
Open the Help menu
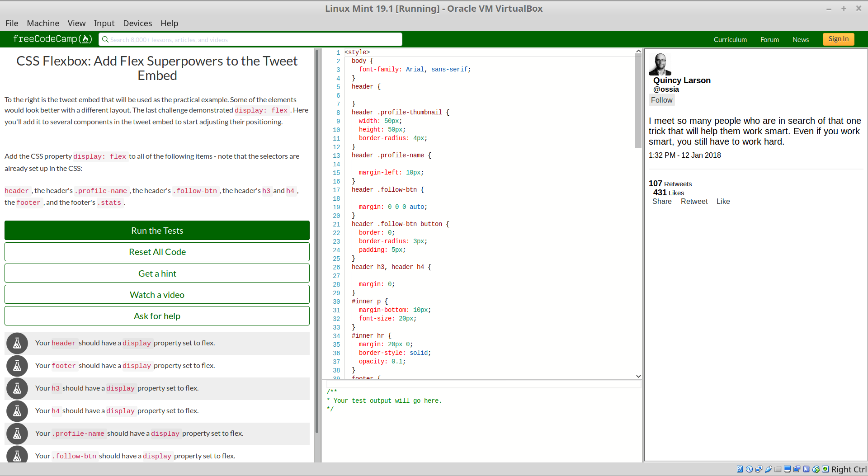point(169,23)
